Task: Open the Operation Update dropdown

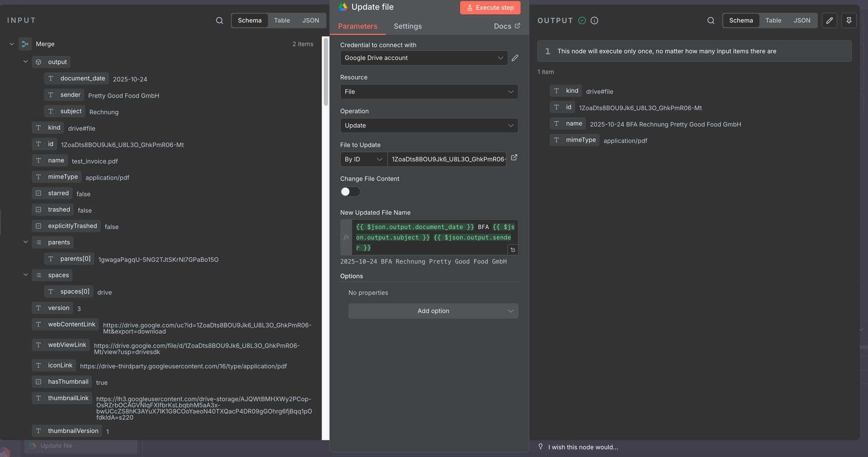Action: point(429,126)
